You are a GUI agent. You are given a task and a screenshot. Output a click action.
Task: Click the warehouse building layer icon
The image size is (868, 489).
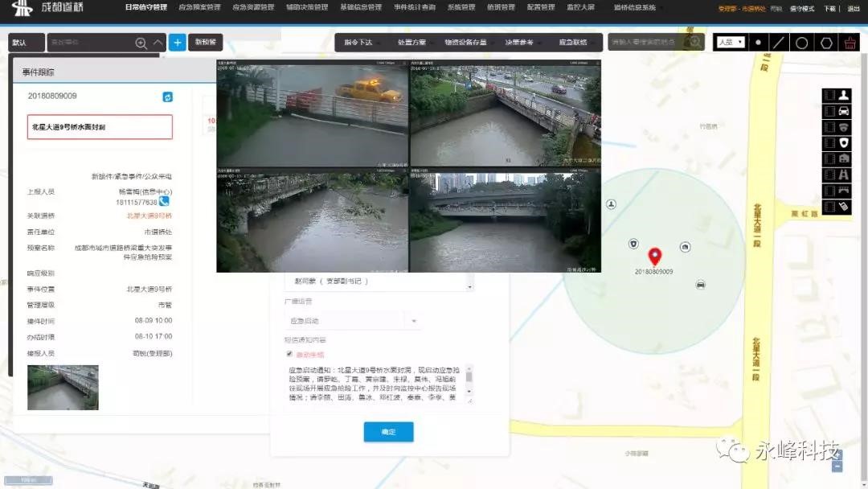(x=844, y=159)
